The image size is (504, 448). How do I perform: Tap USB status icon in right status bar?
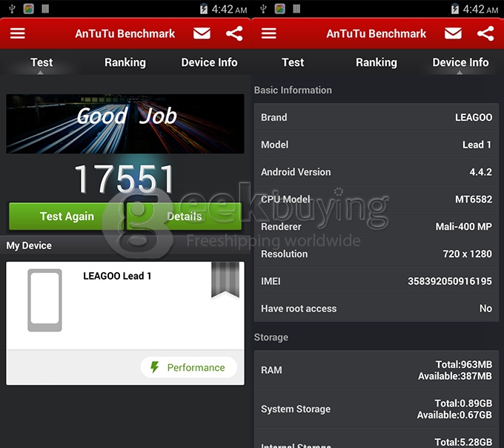pyautogui.click(x=263, y=9)
